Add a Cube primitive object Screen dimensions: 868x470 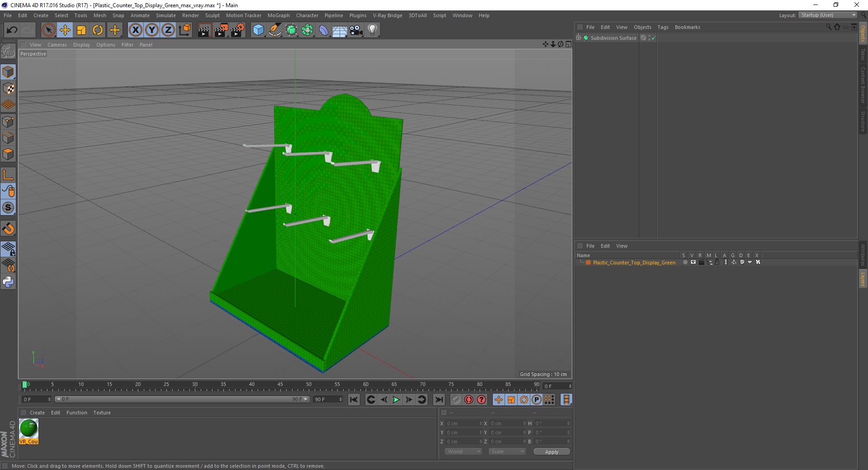coord(258,30)
